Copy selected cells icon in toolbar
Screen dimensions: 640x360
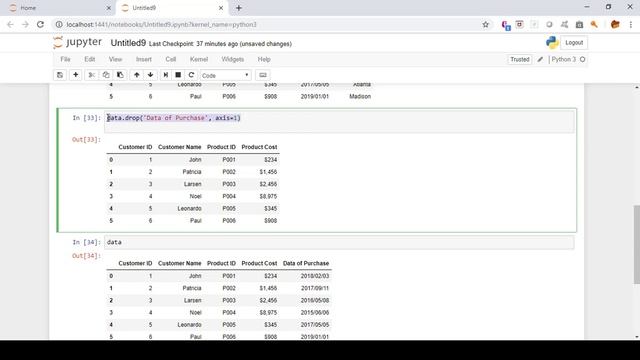pos(106,75)
